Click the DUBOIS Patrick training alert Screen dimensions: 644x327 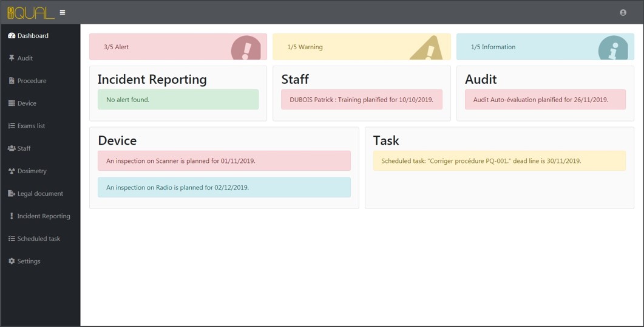click(x=361, y=100)
